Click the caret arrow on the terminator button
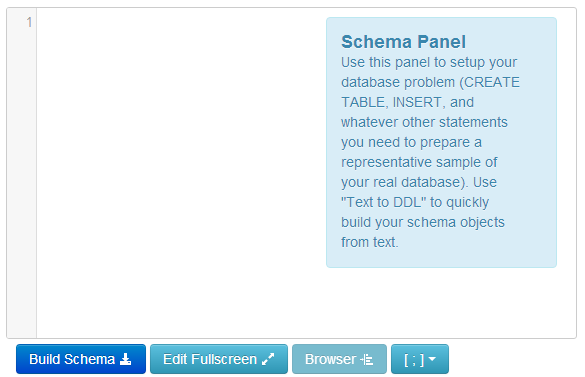The width and height of the screenshot is (585, 377). (x=432, y=359)
